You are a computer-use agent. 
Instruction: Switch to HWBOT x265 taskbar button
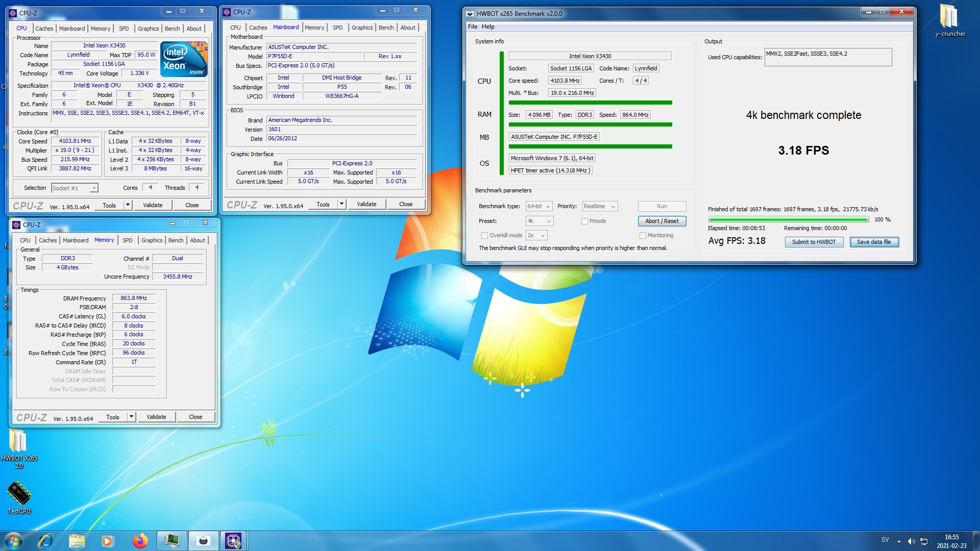pos(203,541)
